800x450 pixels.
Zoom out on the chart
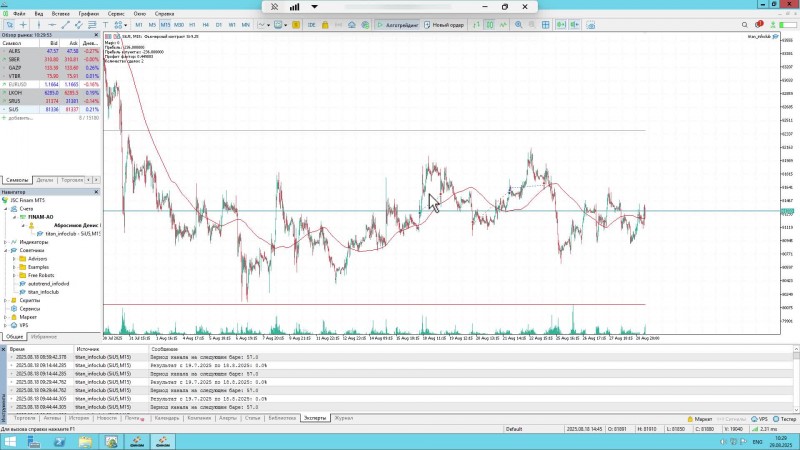pyautogui.click(x=532, y=24)
